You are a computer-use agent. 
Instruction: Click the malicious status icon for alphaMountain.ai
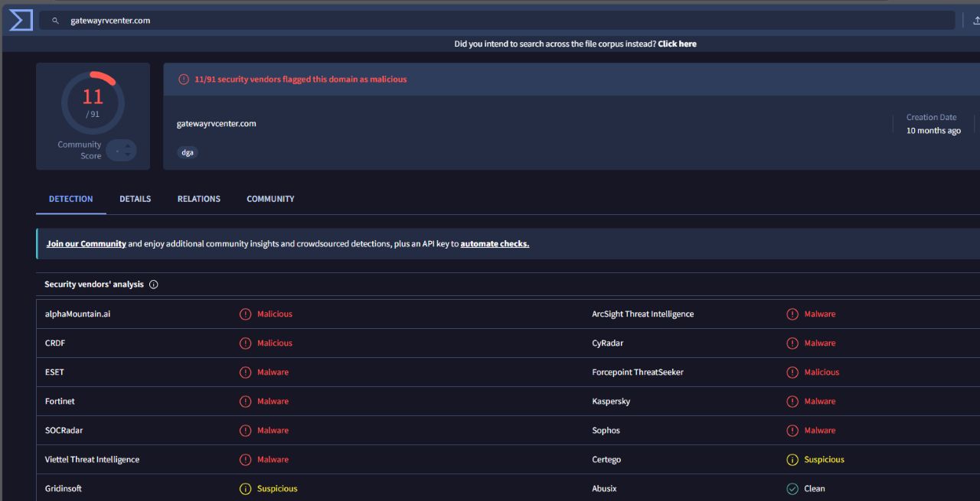(245, 314)
